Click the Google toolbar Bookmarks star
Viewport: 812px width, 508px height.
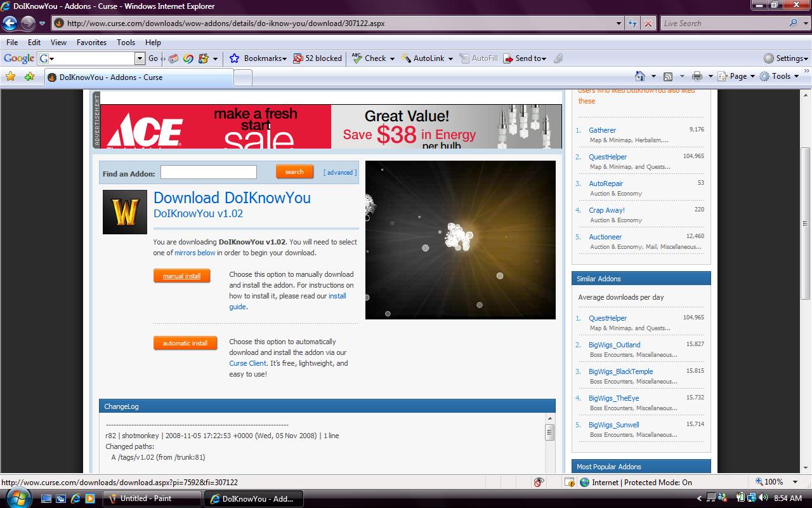coord(234,58)
